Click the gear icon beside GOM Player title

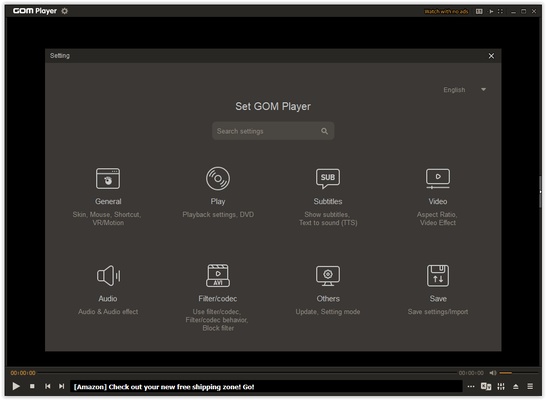(x=64, y=11)
